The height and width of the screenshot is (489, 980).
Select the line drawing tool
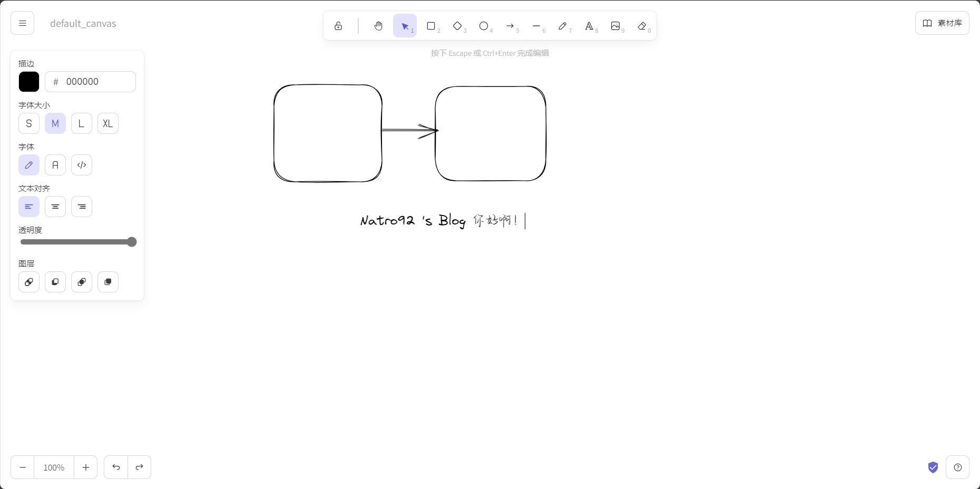(x=536, y=26)
